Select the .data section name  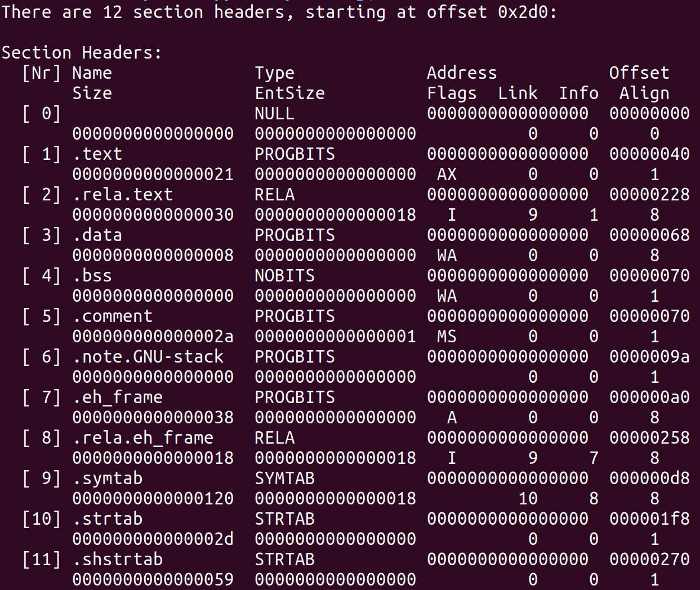pos(97,235)
